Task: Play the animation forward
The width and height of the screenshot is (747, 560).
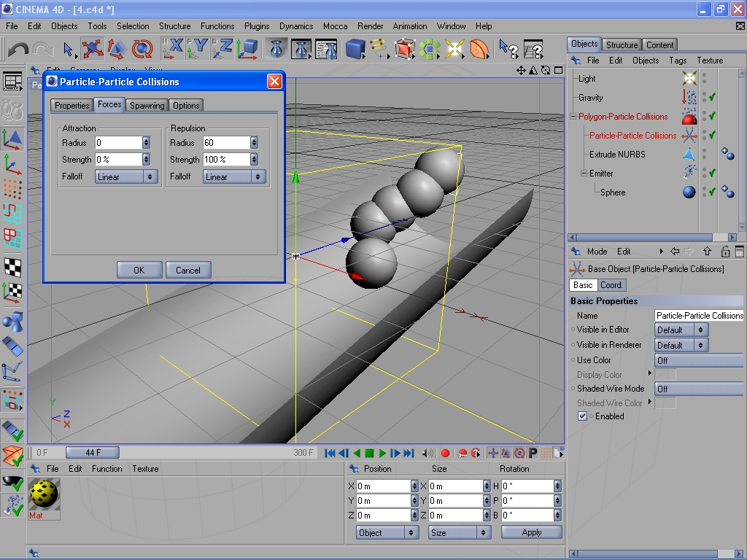Action: pyautogui.click(x=382, y=454)
